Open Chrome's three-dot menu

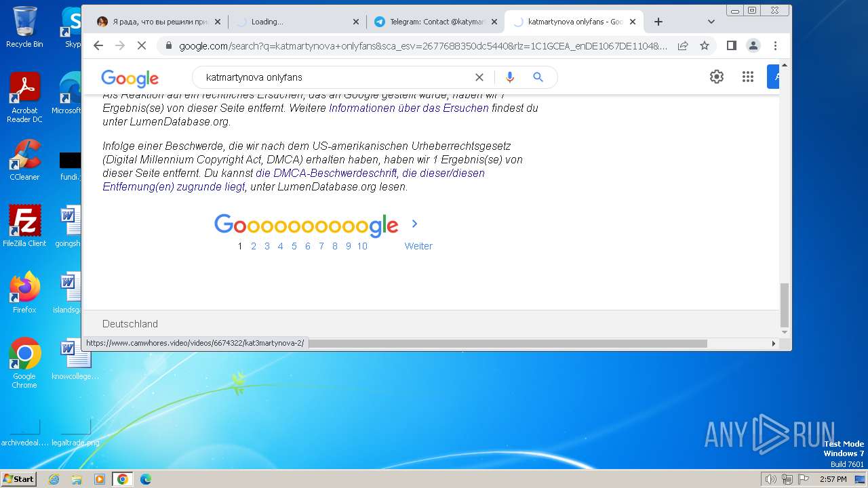click(x=775, y=45)
